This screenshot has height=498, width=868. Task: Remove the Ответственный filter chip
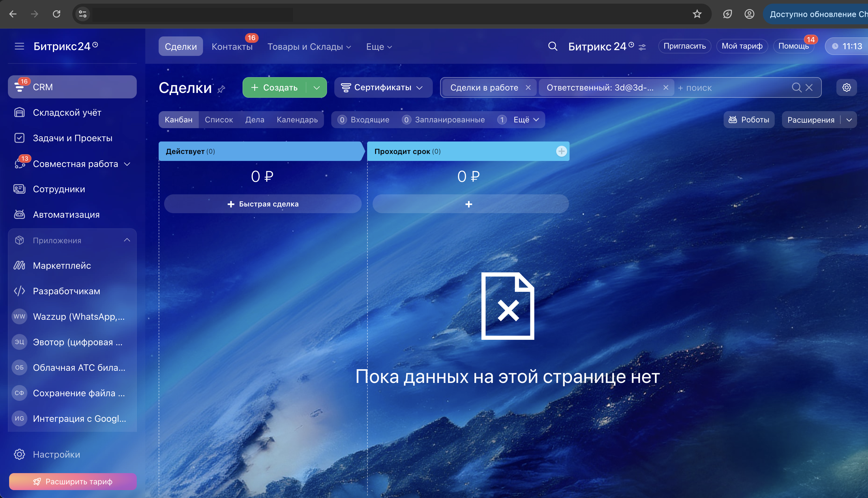coord(666,87)
